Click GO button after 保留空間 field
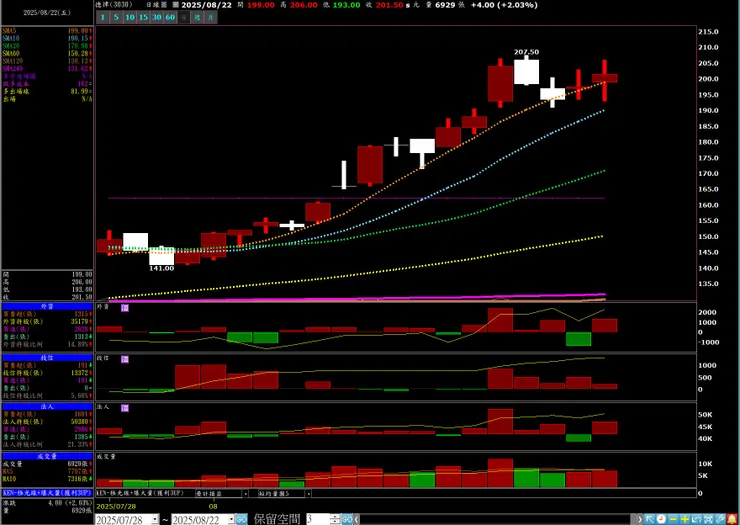The height and width of the screenshot is (525, 740). point(347,519)
